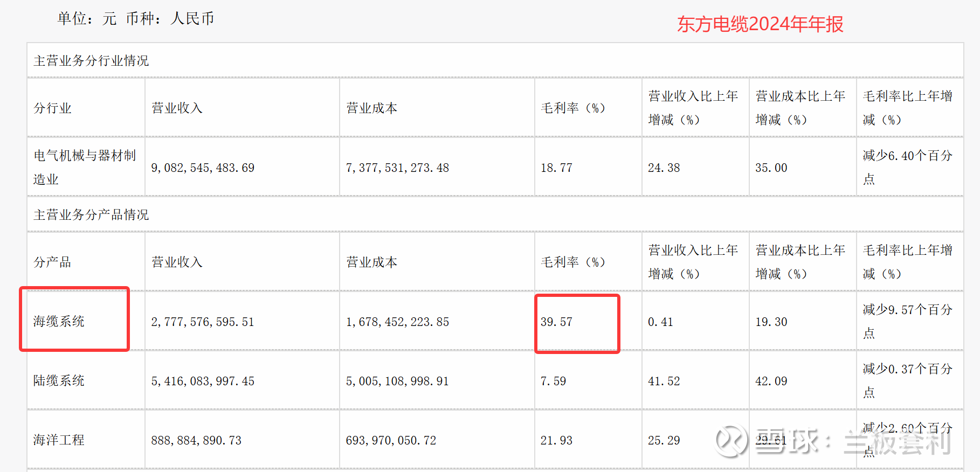
Task: Select 海缆系统 revenue 2,777,576,595.51
Action: [203, 322]
